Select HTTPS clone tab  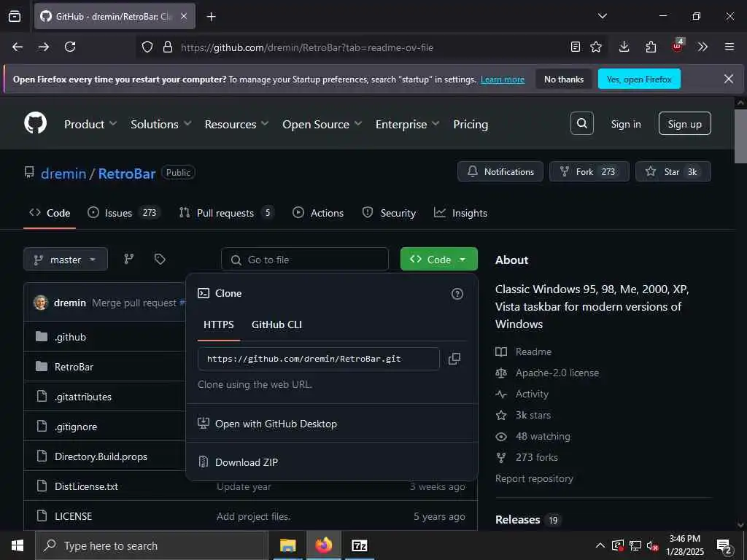coord(219,324)
